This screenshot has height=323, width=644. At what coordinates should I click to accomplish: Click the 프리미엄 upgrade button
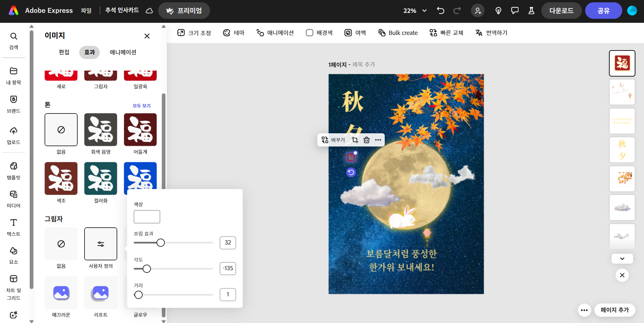(x=184, y=11)
